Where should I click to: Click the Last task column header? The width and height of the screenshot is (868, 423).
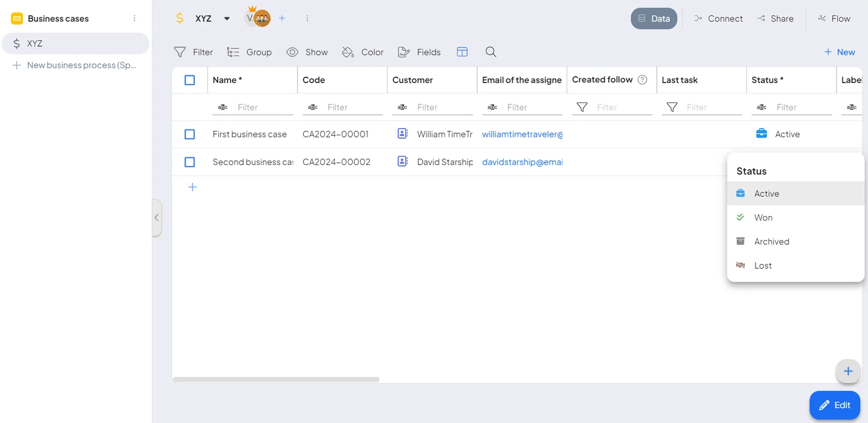pos(701,80)
